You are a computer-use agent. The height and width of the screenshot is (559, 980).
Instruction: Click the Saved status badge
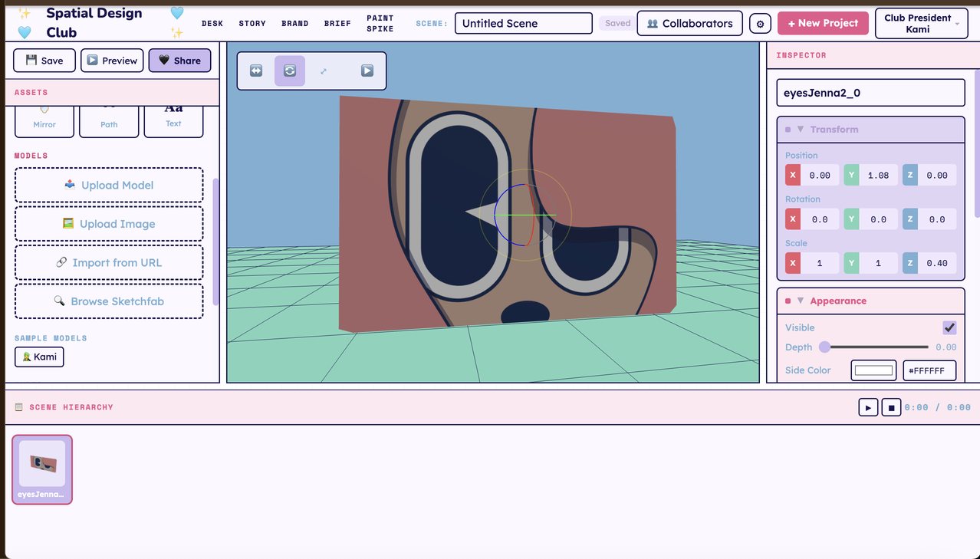click(617, 24)
